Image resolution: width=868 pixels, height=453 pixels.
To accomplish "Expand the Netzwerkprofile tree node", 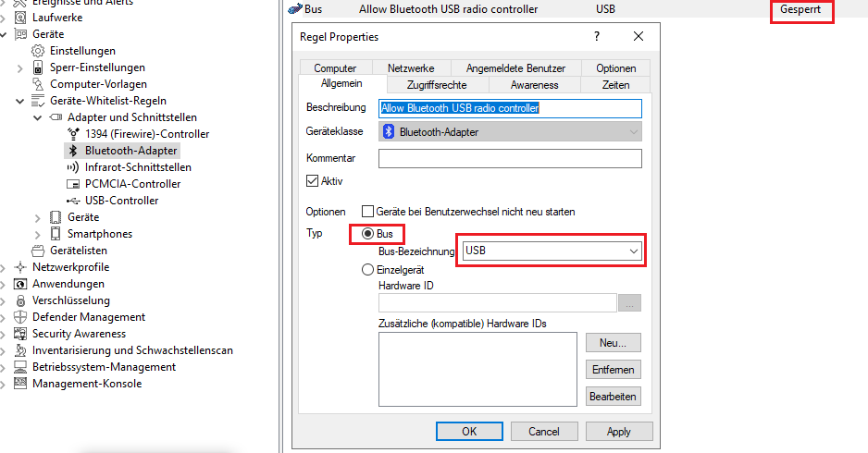I will [4, 267].
